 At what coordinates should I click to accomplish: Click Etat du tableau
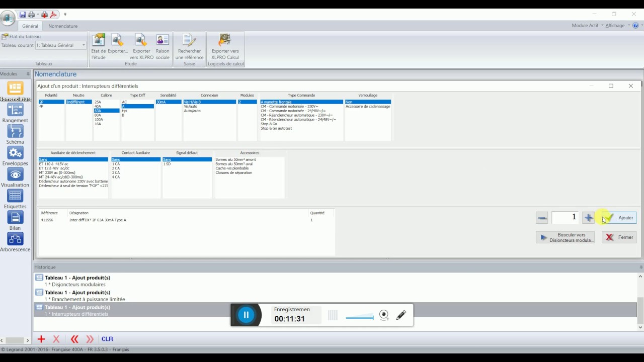[21, 36]
